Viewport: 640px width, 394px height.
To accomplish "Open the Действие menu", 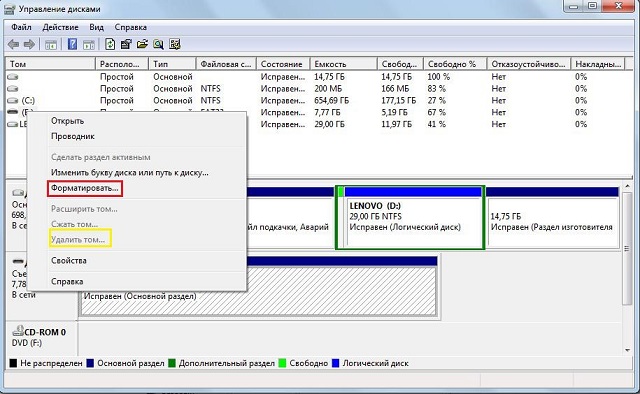I will [x=60, y=27].
